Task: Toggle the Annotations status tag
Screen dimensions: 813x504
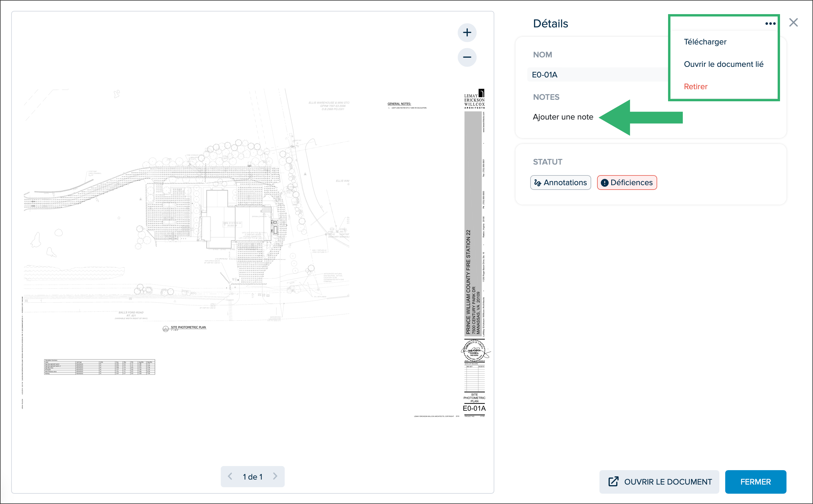Action: (x=560, y=183)
